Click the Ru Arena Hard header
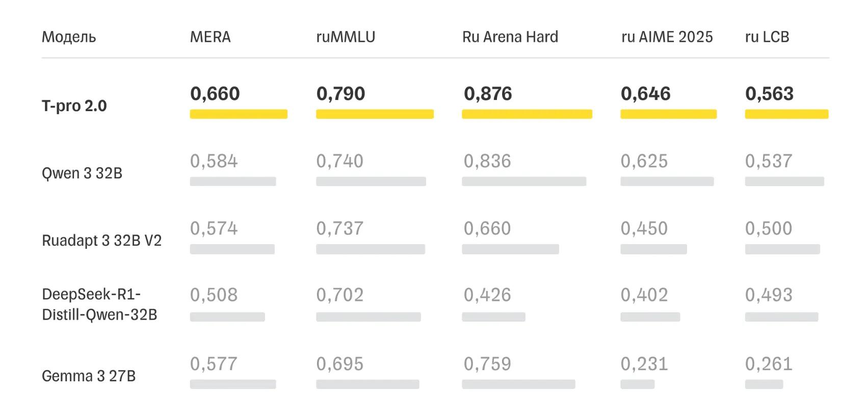 point(510,37)
